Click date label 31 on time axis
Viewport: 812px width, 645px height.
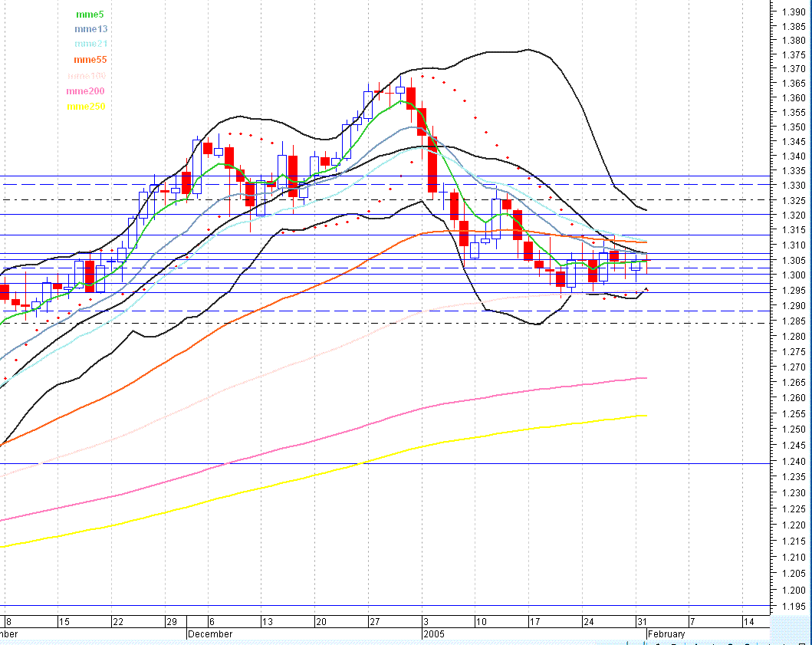tap(642, 622)
